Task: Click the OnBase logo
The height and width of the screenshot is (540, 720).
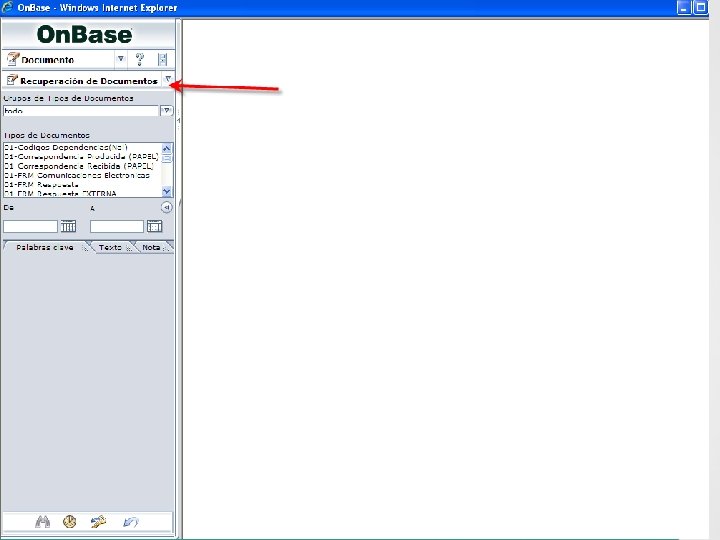Action: click(85, 35)
